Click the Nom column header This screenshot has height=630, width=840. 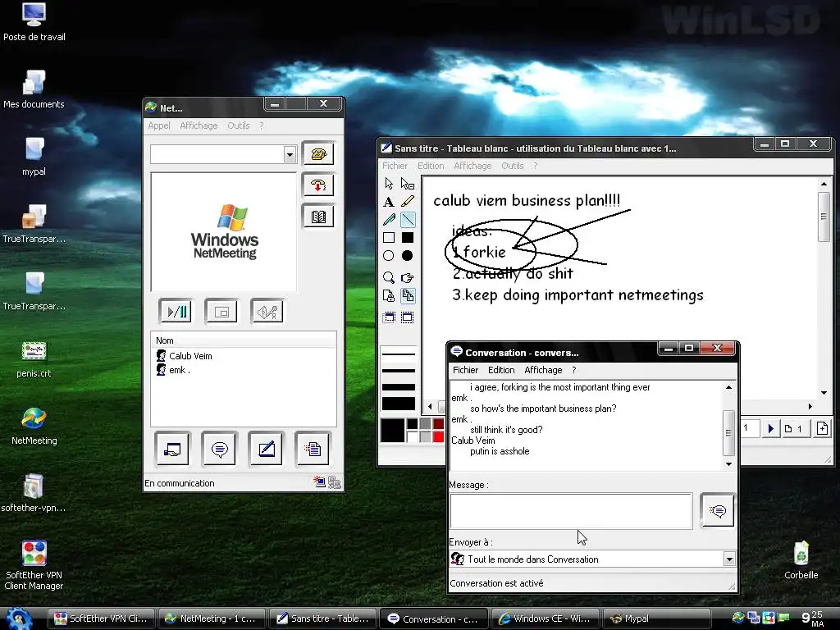click(243, 340)
